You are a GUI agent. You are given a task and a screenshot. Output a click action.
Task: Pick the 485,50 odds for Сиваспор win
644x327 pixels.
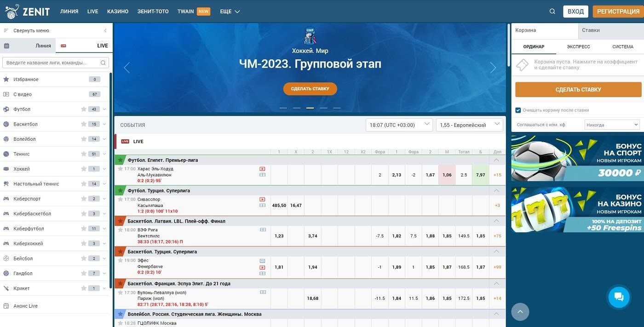279,206
